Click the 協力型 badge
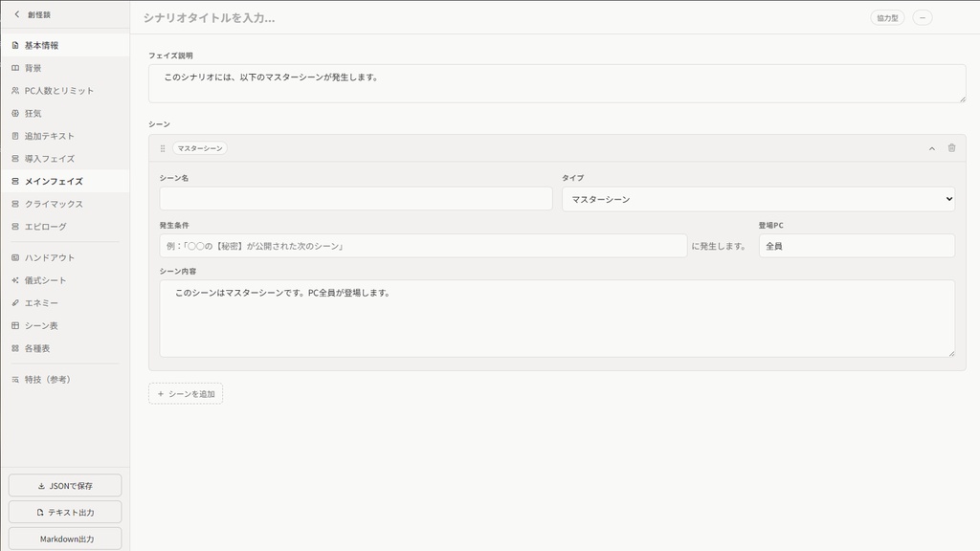The height and width of the screenshot is (551, 980). click(887, 18)
